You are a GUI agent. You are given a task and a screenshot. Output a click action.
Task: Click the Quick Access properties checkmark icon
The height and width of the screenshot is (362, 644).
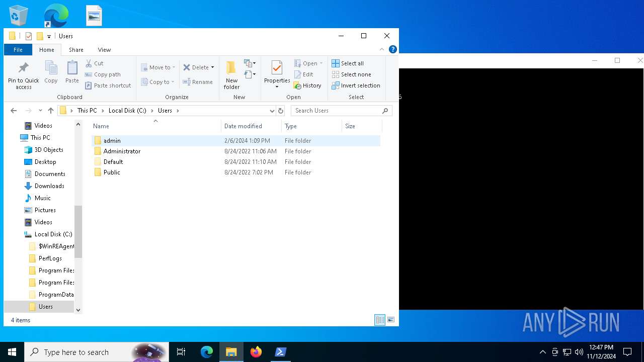tap(29, 36)
